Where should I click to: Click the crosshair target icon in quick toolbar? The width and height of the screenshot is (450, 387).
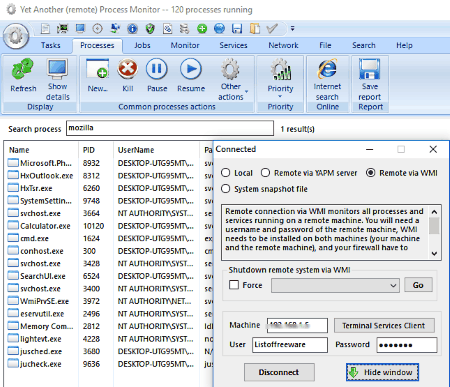click(x=97, y=29)
